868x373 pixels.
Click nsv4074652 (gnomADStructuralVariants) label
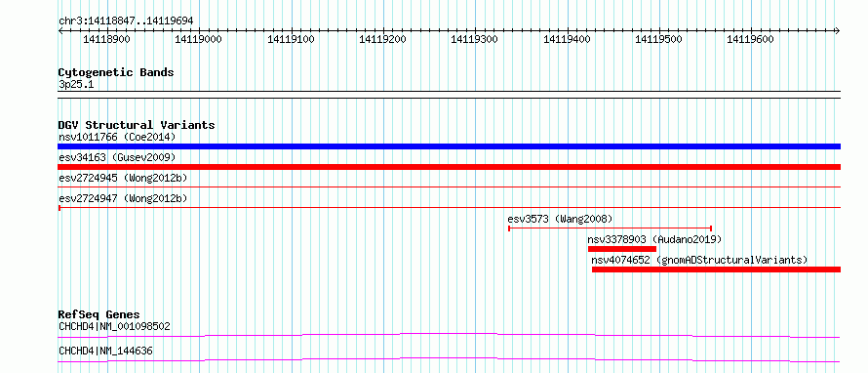pyautogui.click(x=699, y=260)
